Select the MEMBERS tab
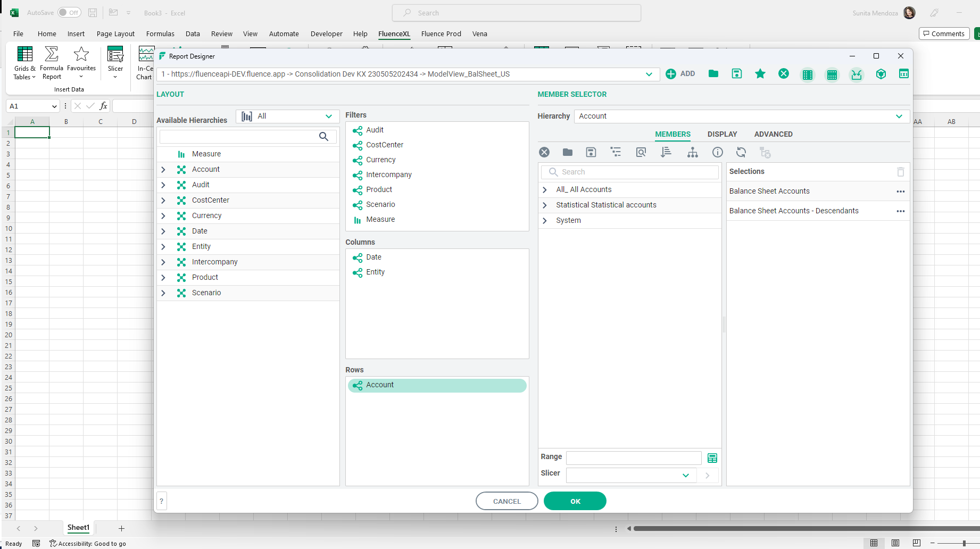The image size is (980, 549). tap(672, 134)
